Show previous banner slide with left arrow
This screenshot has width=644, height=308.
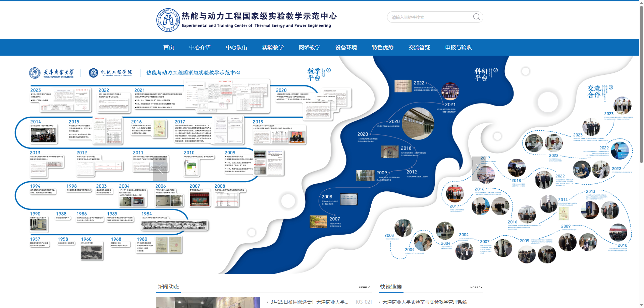(x=160, y=169)
